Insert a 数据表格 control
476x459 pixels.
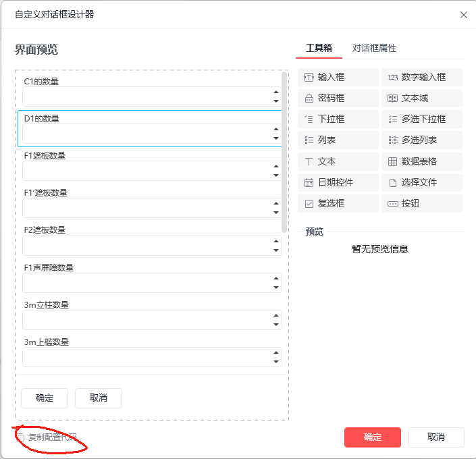pyautogui.click(x=422, y=161)
